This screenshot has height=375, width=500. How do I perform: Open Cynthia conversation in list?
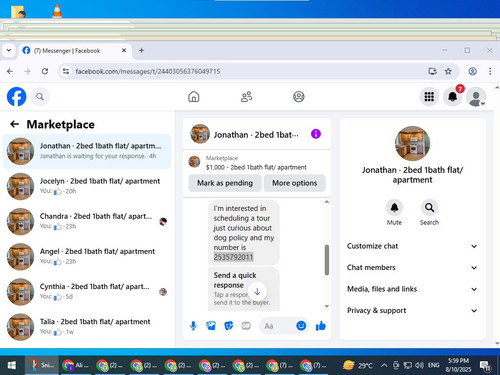(87, 292)
